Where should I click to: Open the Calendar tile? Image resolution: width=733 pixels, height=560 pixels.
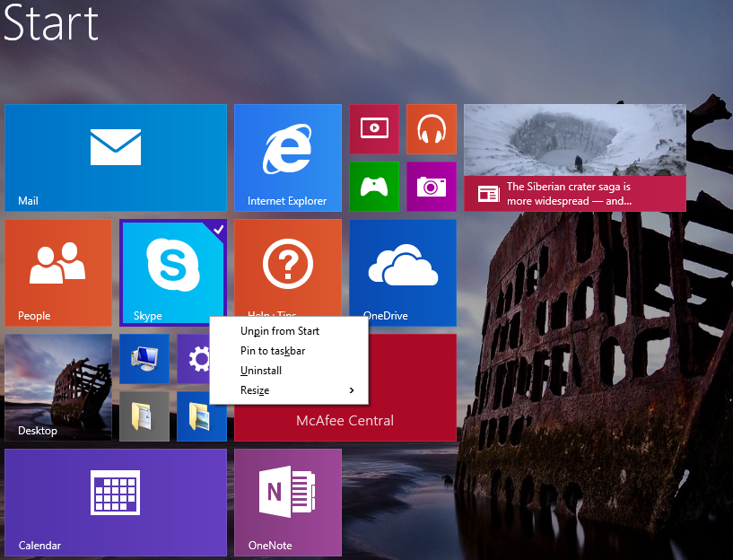116,503
